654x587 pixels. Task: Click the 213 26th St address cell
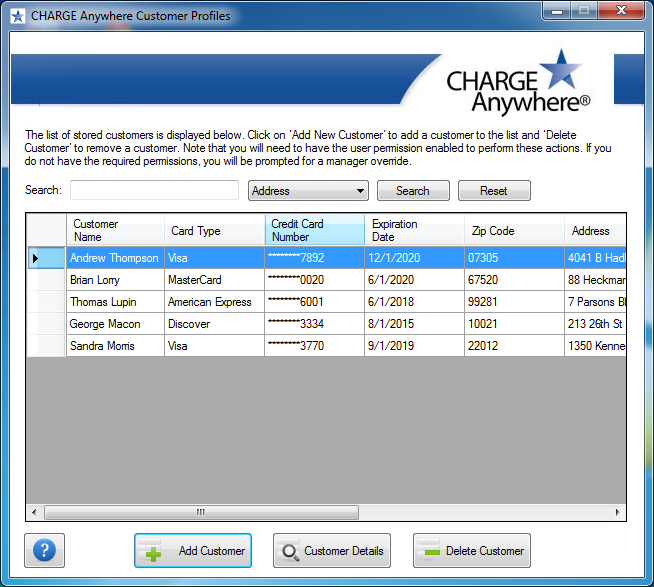click(x=595, y=324)
